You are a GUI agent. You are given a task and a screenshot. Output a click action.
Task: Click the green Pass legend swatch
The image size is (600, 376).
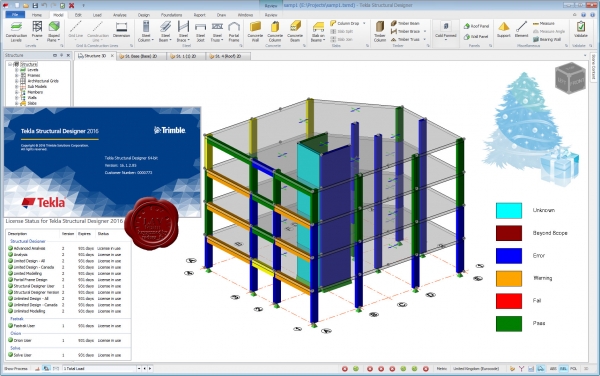[x=509, y=324]
